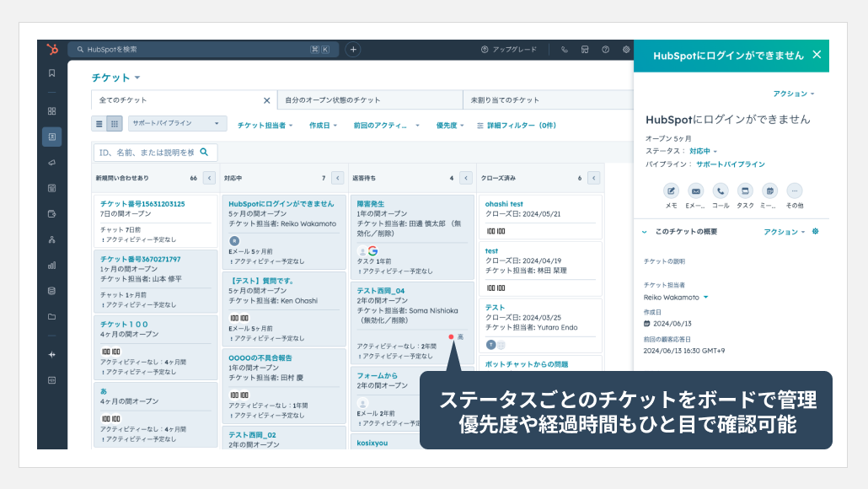The height and width of the screenshot is (489, 868).
Task: Collapse the 対応中 column
Action: (338, 179)
